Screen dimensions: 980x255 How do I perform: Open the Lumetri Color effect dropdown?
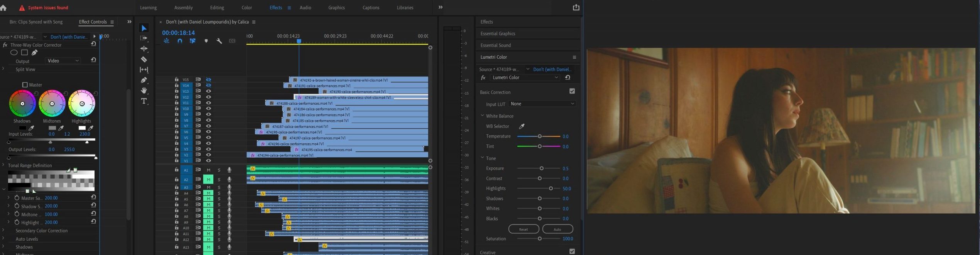(x=525, y=78)
